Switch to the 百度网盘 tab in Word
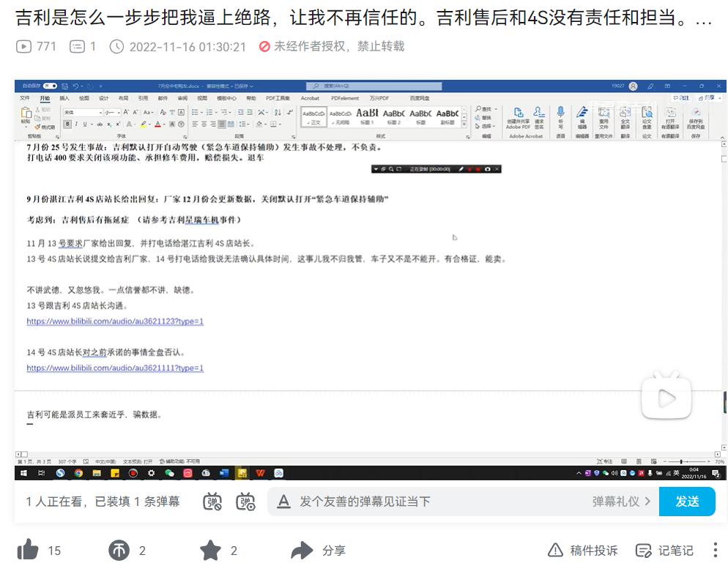Viewport: 728px width, 574px height. click(420, 98)
